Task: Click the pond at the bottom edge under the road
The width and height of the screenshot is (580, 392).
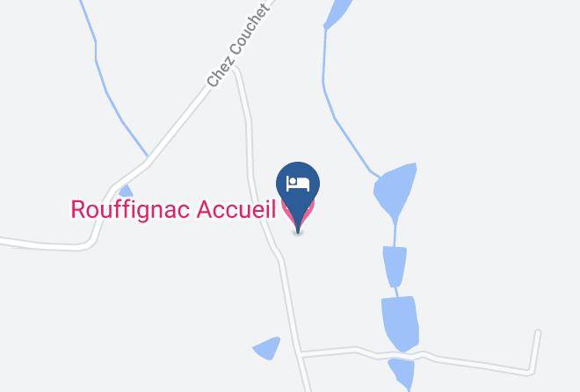Action: point(402,374)
